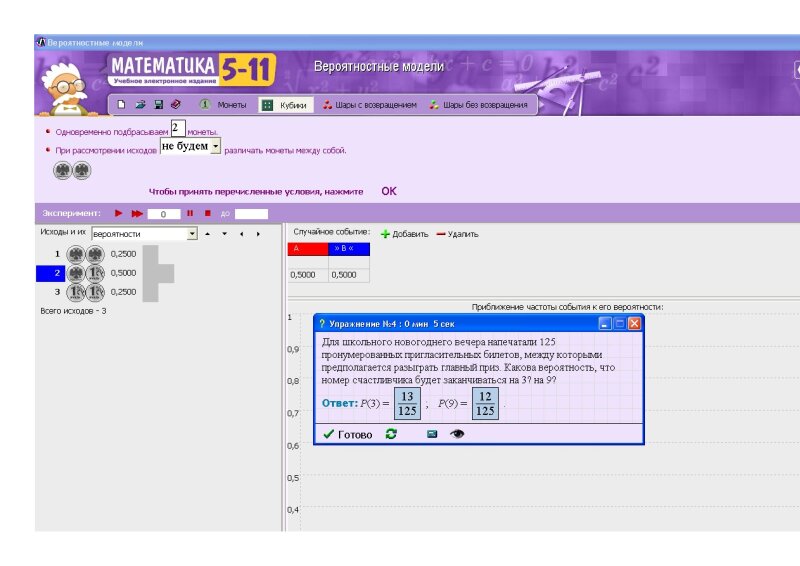Start the experiment with the play button
This screenshot has height=566, width=800.
(119, 213)
